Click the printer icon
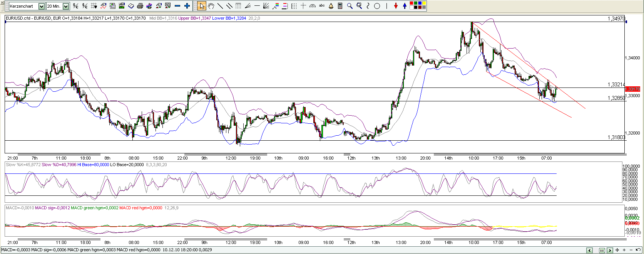The image size is (644, 254). click(x=140, y=6)
